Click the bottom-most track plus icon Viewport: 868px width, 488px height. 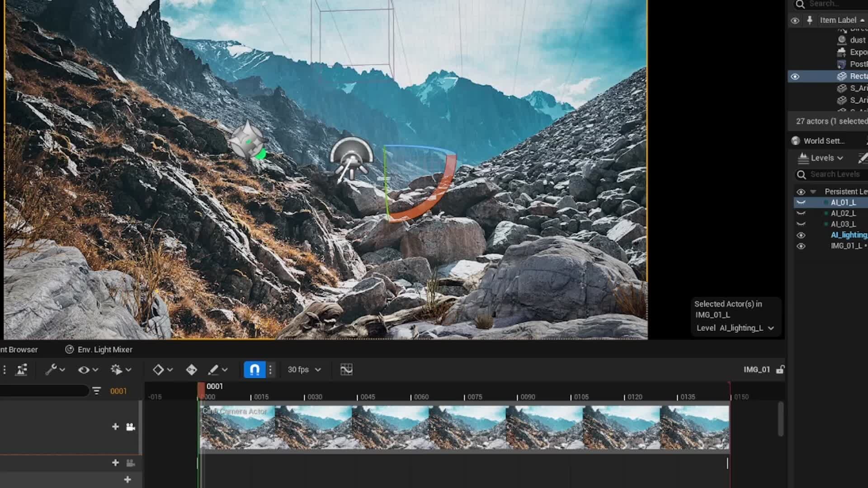(127, 479)
